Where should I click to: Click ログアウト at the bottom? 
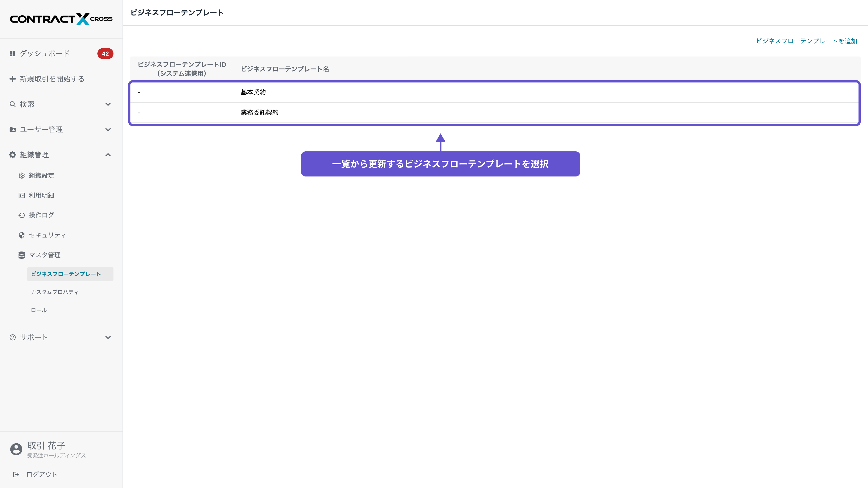pyautogui.click(x=42, y=474)
